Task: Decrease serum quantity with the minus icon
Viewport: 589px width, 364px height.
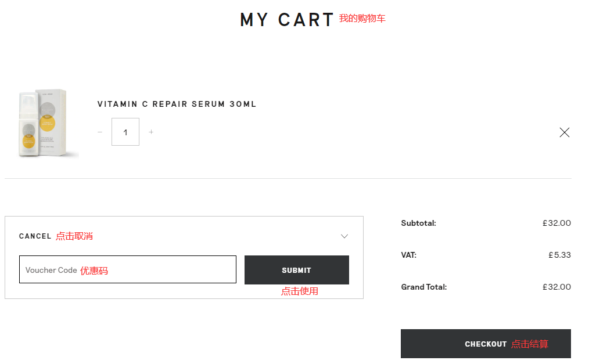Action: coord(100,132)
